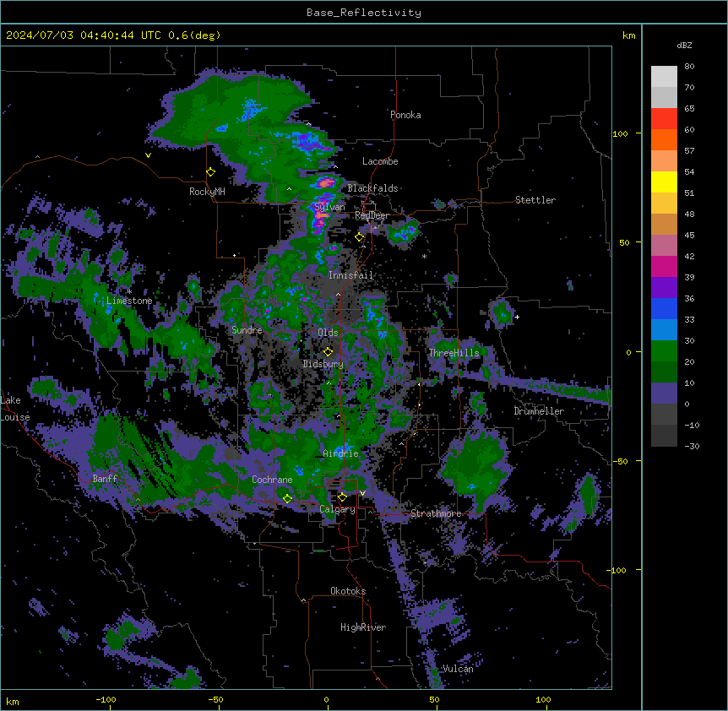The image size is (728, 711).
Task: Click the Banff label
Action: click(105, 479)
